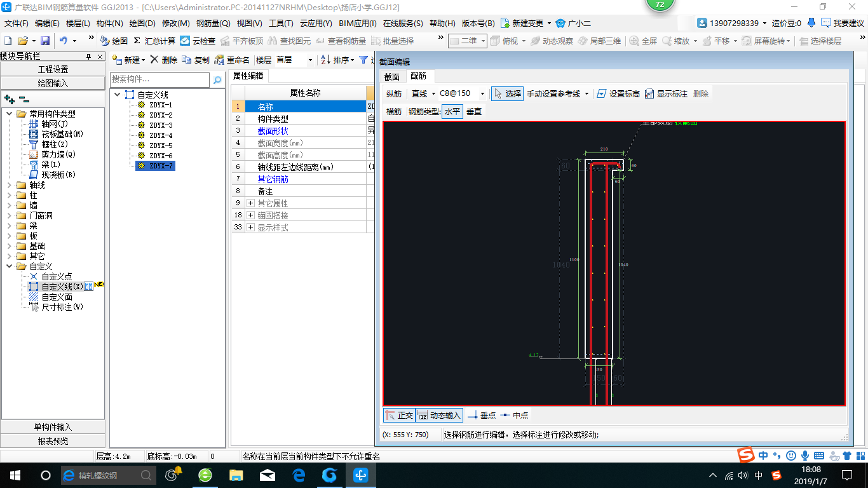Open the 直线 line type dropdown
This screenshot has width=868, height=488.
(x=433, y=93)
